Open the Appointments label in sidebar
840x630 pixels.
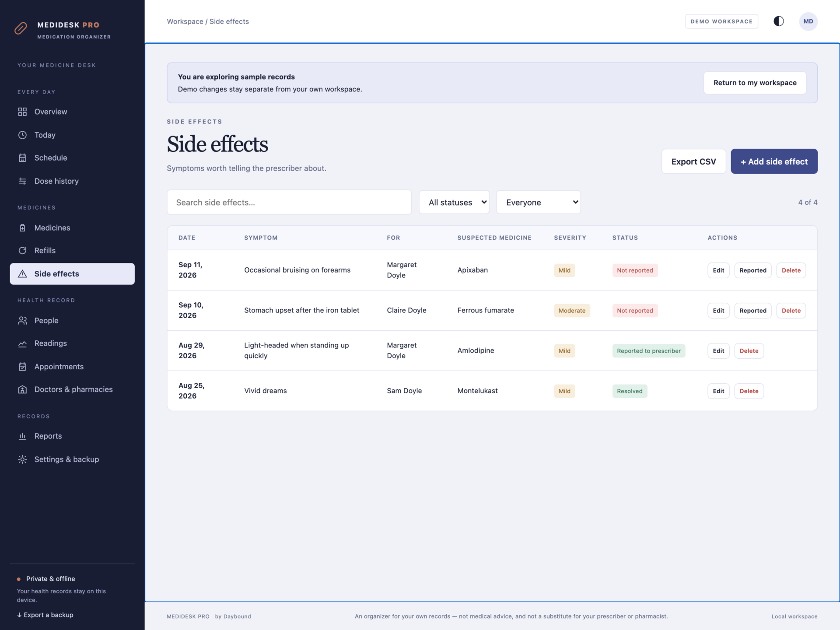click(x=59, y=366)
